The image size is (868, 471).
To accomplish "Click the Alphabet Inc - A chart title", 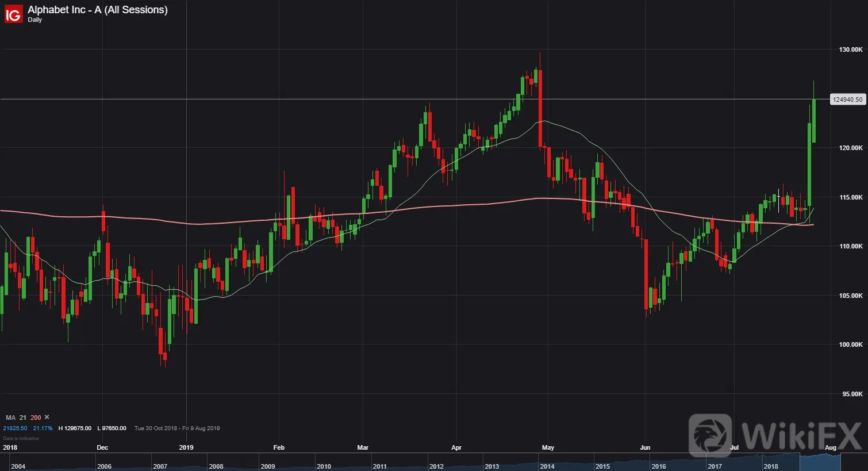I will [98, 10].
